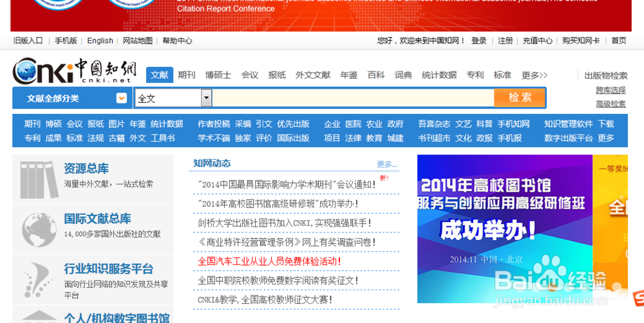Open 充值中心 link

coord(537,41)
